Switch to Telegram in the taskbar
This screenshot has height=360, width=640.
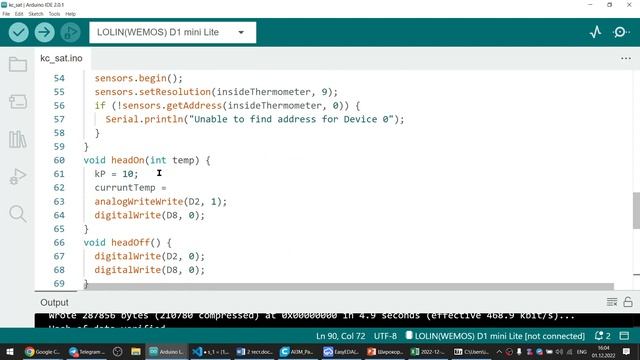pyautogui.click(x=87, y=351)
